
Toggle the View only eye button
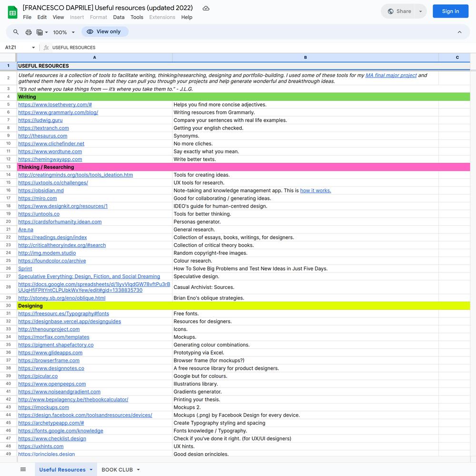tap(105, 31)
